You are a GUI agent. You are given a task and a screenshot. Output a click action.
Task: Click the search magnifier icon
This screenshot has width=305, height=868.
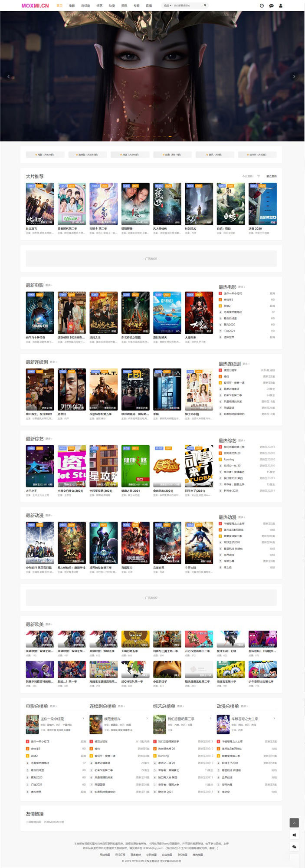tap(205, 6)
